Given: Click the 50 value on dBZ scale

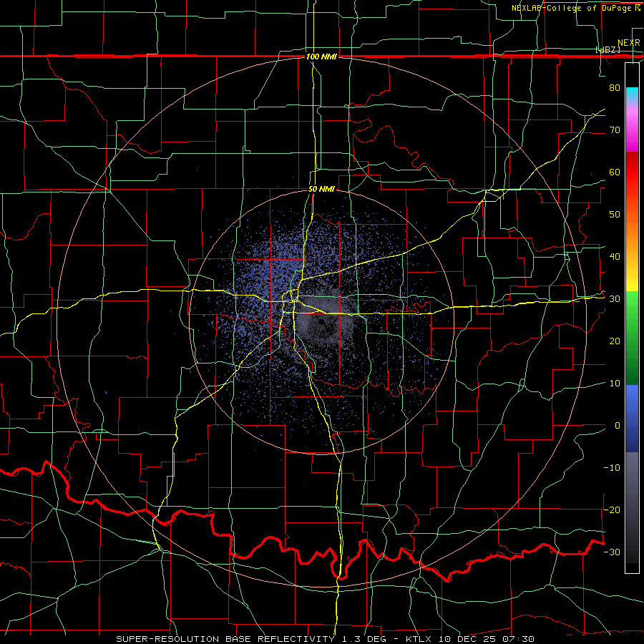Looking at the screenshot, I should (x=615, y=215).
